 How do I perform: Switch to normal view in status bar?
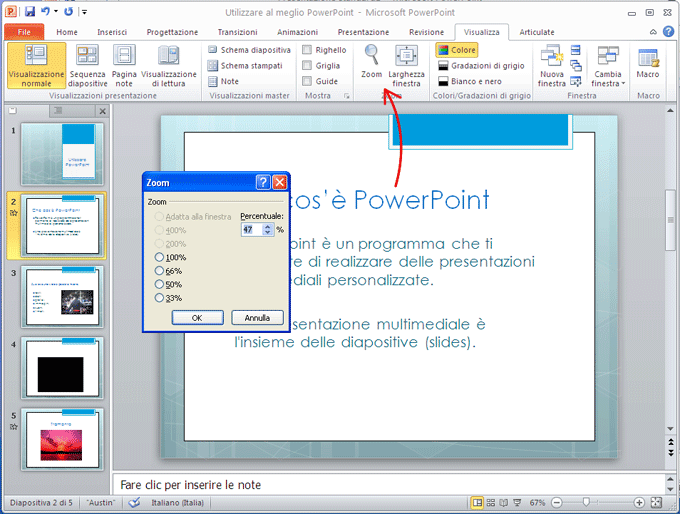477,502
